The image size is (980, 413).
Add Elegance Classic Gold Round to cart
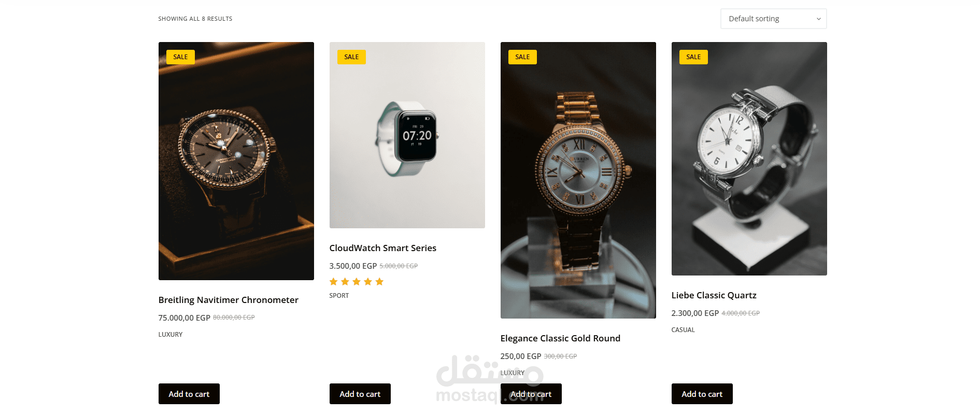531,394
